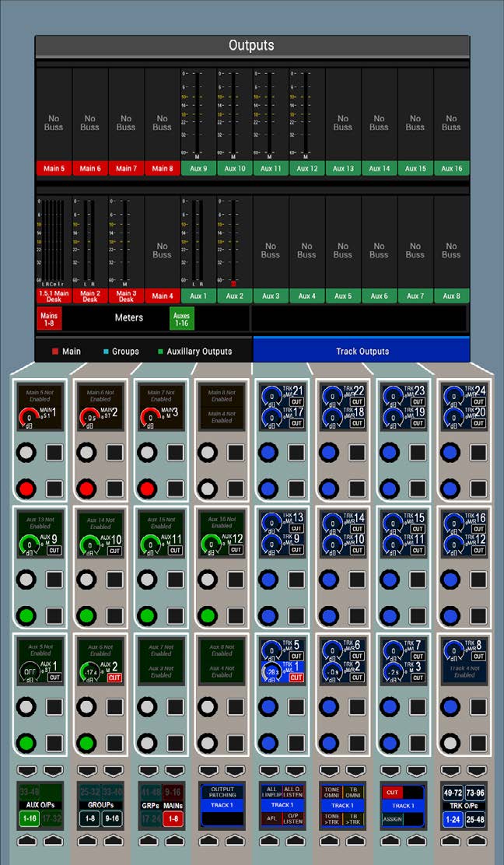Select AUX O/Ps page 17-32
504x865 pixels.
click(x=51, y=818)
